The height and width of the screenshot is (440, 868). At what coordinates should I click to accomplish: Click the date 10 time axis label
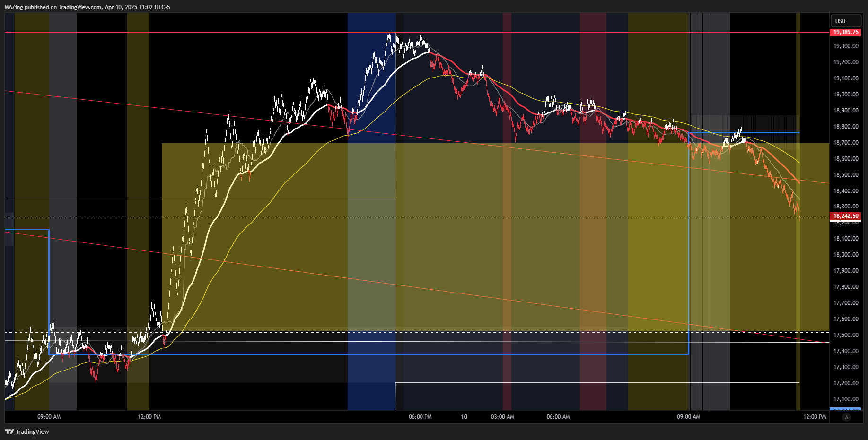[464, 417]
